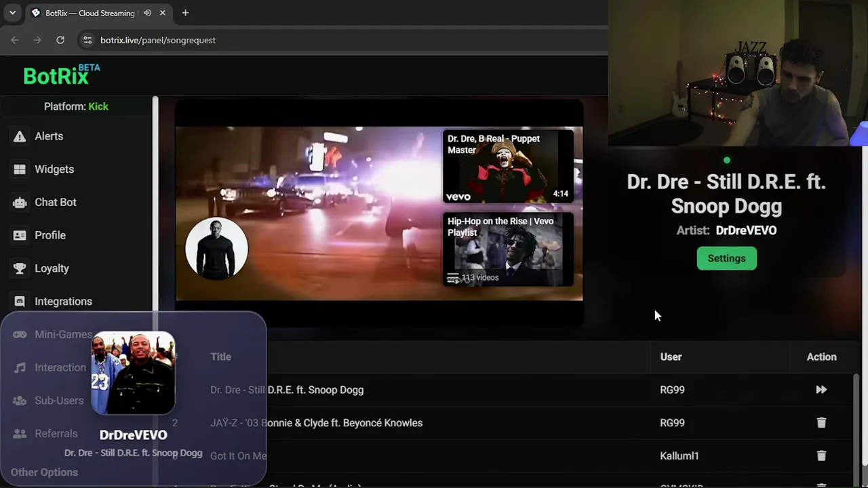Image resolution: width=868 pixels, height=488 pixels.
Task: Click the Integrations icon in sidebar
Action: pyautogui.click(x=20, y=302)
